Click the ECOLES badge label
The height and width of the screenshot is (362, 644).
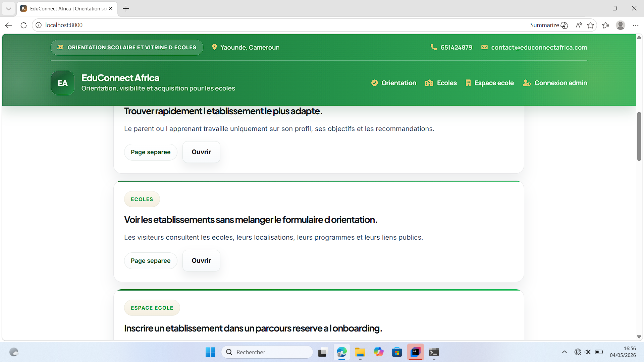(142, 199)
